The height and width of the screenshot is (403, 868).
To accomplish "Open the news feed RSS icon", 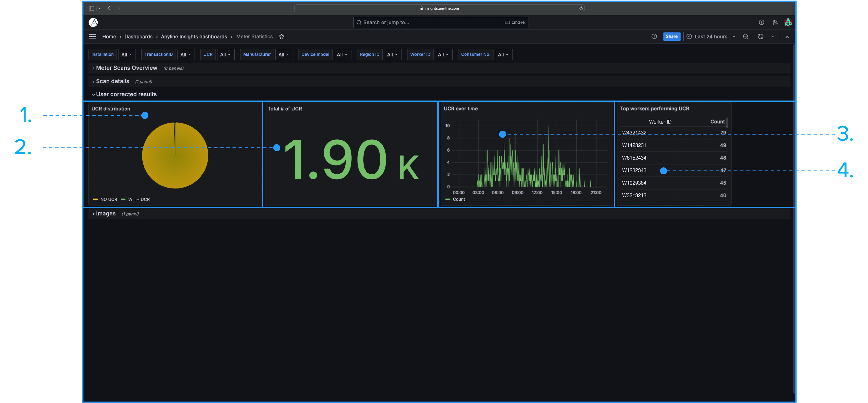I will (x=775, y=22).
